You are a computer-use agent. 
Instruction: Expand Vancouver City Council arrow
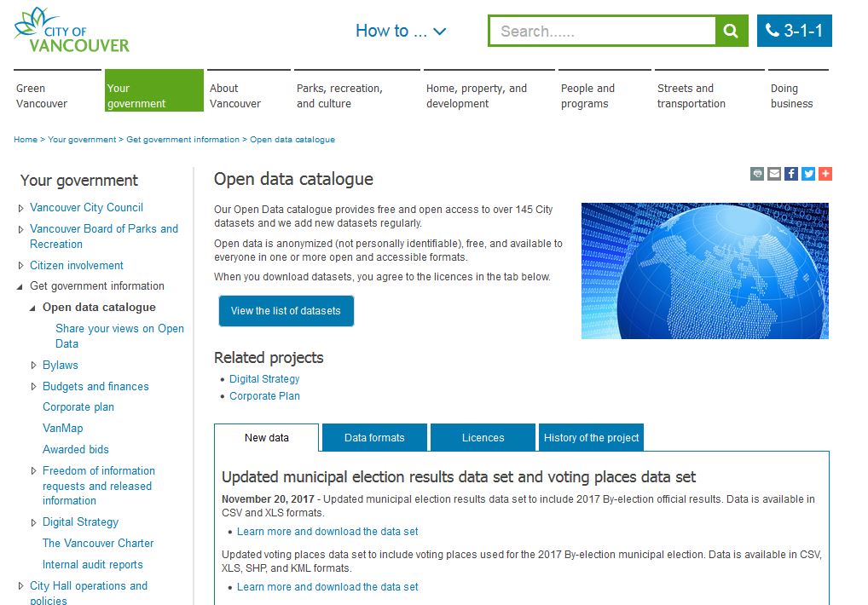point(21,209)
